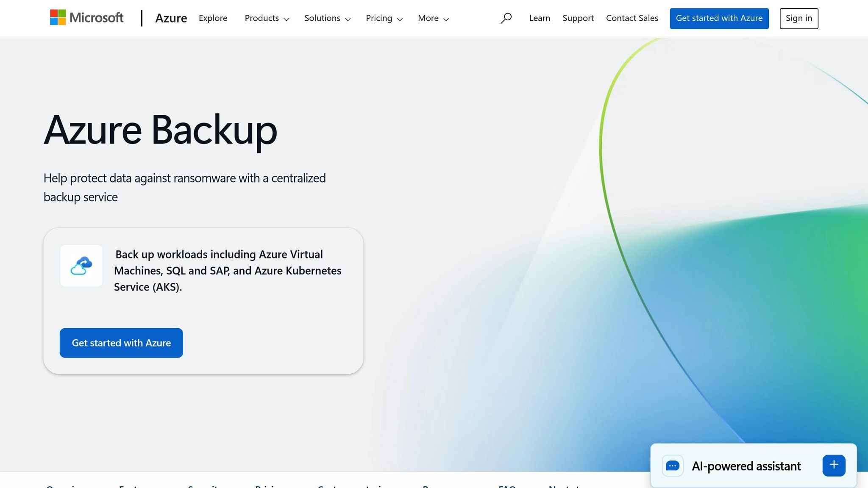Select the FAQ tab at the bottom
The image size is (868, 488).
507,486
